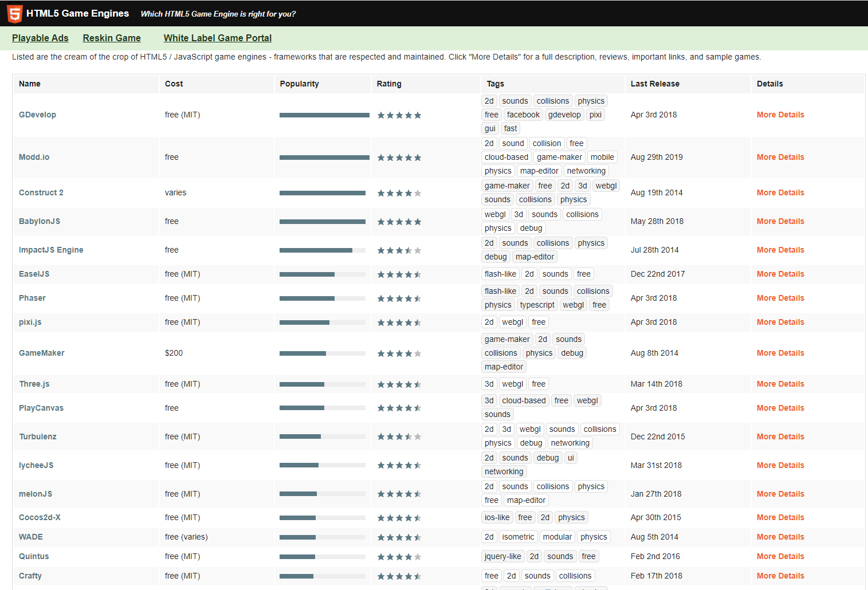Open the GameMaker engine name

42,353
